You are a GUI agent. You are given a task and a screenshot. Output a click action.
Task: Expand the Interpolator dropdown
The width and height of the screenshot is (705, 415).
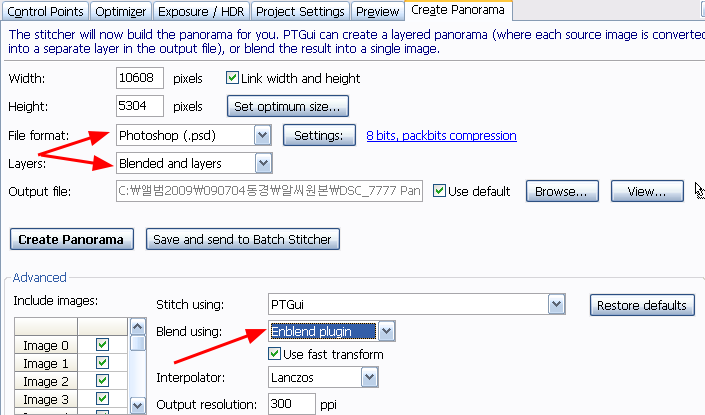click(323, 377)
